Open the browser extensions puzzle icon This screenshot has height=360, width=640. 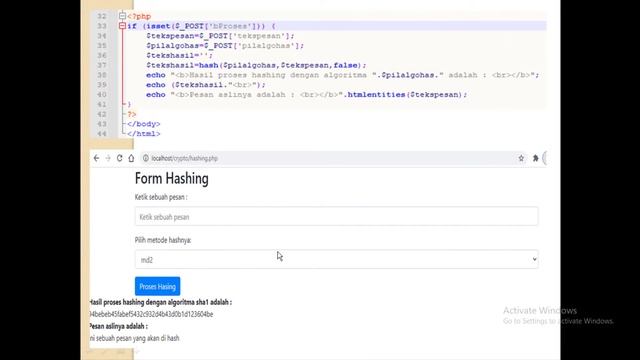click(x=536, y=158)
